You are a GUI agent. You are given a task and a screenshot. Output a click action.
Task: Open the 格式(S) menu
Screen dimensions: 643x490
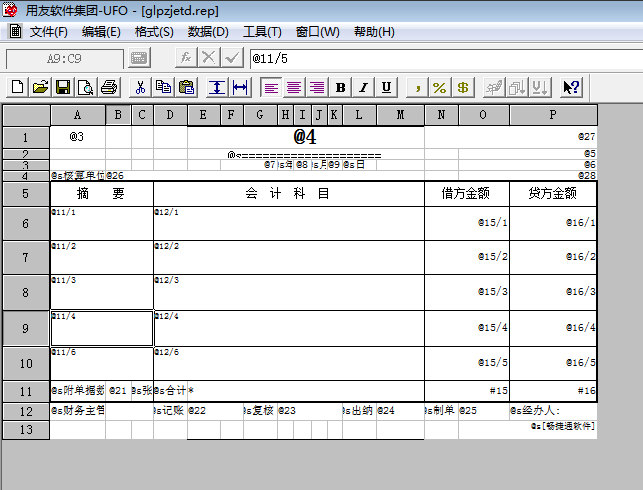154,32
